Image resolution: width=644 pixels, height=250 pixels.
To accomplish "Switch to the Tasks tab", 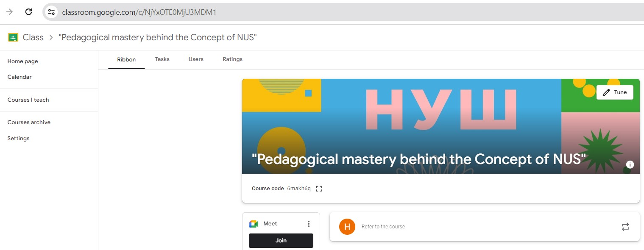I will coord(162,59).
